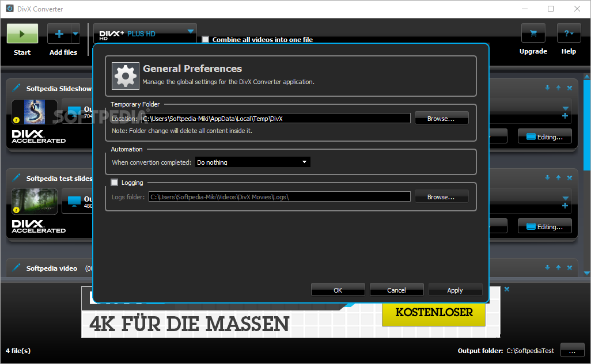This screenshot has width=591, height=364.
Task: Rename Softpedia Slideshow via pencil icon
Action: tap(16, 88)
